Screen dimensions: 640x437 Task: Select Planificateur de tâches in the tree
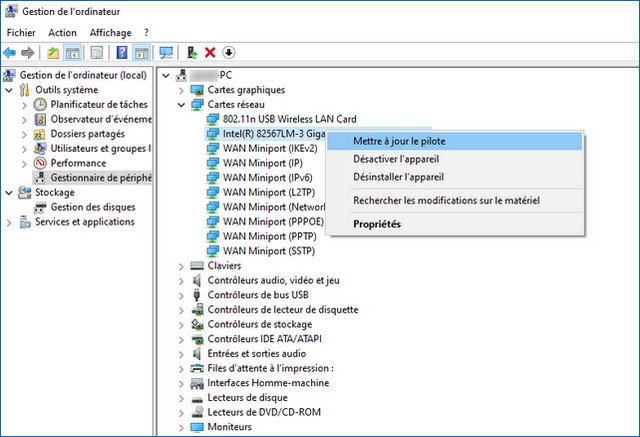point(98,104)
